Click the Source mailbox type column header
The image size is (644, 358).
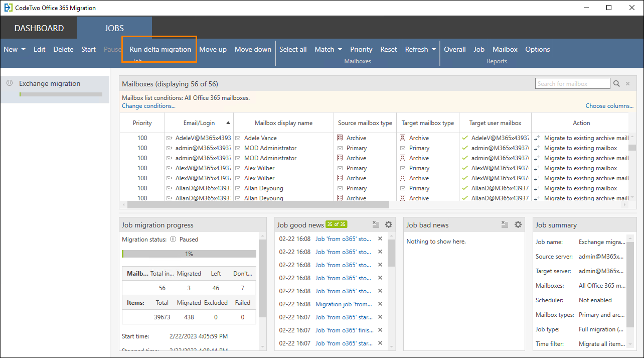click(365, 123)
